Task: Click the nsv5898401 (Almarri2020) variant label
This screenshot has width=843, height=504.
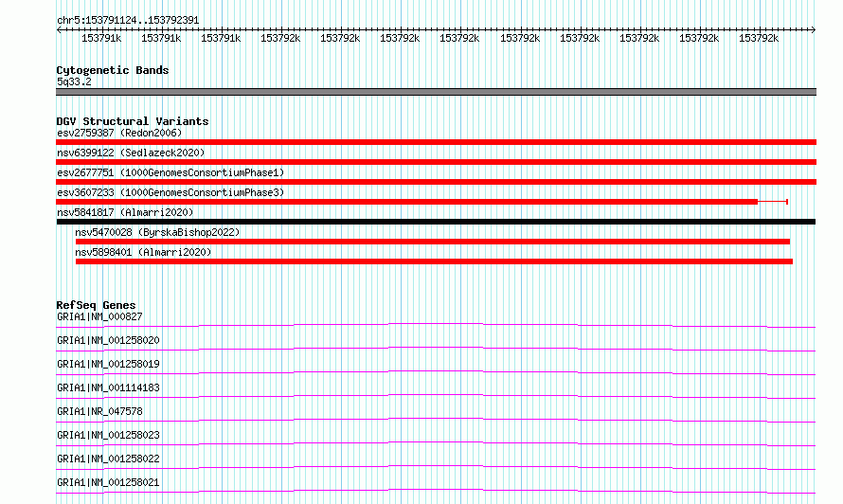Action: [143, 252]
